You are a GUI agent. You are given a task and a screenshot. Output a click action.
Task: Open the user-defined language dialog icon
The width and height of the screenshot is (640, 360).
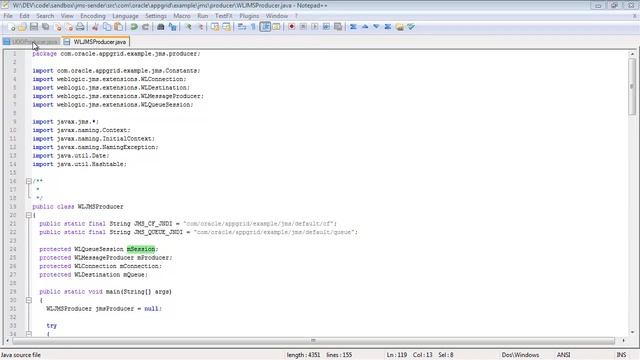pyautogui.click(x=276, y=27)
